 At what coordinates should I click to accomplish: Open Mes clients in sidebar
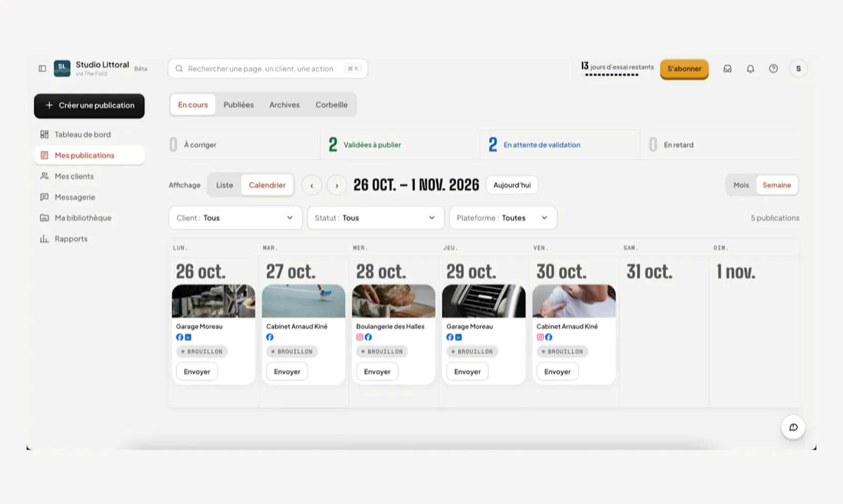(x=89, y=176)
